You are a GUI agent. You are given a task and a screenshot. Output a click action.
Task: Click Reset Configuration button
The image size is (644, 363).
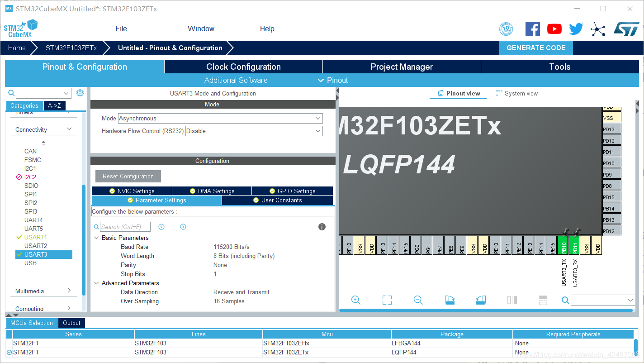coord(128,176)
